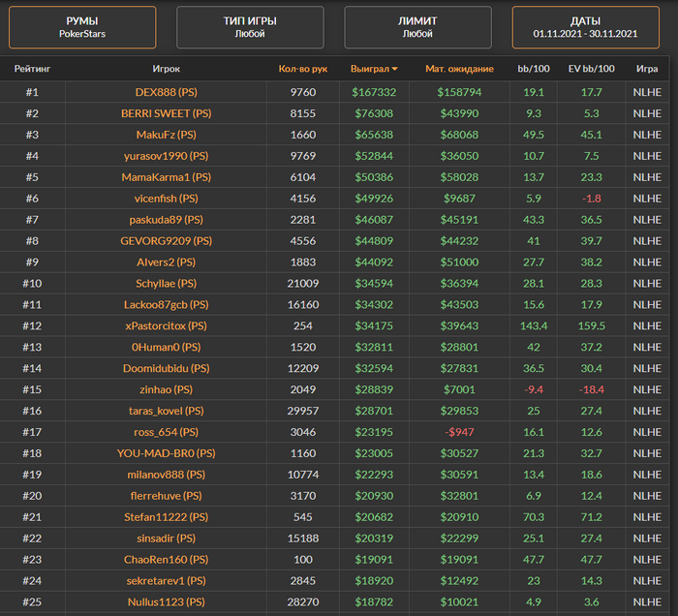
Task: Click the sort arrow next to Выиграл
Action: pyautogui.click(x=394, y=69)
